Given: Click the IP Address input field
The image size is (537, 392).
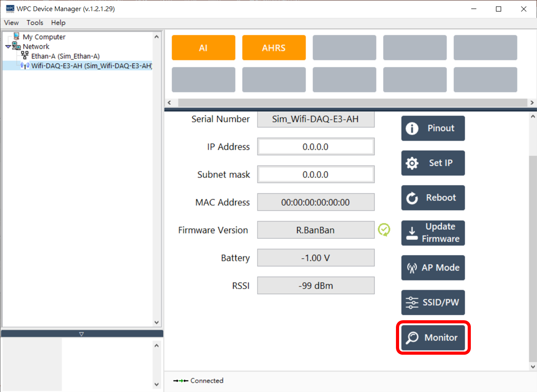Looking at the screenshot, I should click(316, 147).
